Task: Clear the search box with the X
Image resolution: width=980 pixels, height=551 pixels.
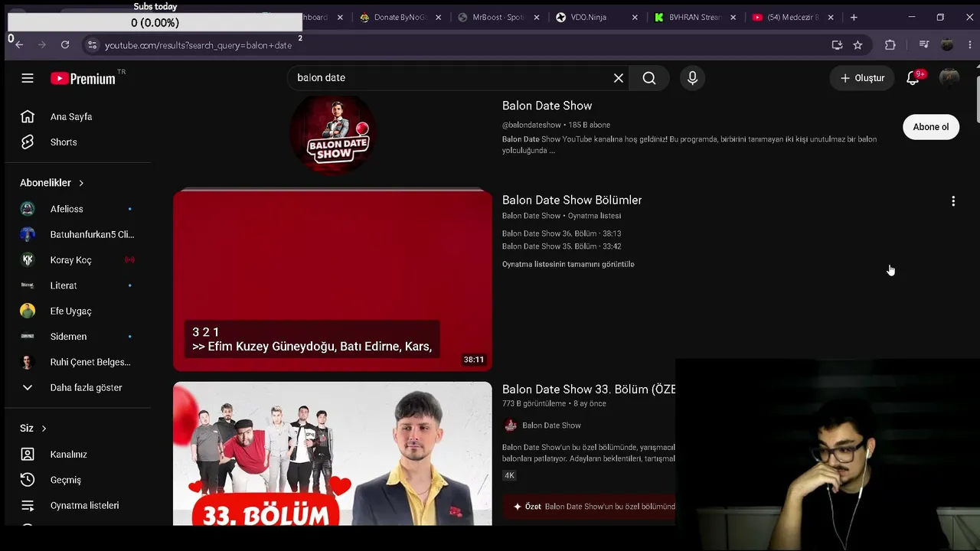Action: [619, 78]
